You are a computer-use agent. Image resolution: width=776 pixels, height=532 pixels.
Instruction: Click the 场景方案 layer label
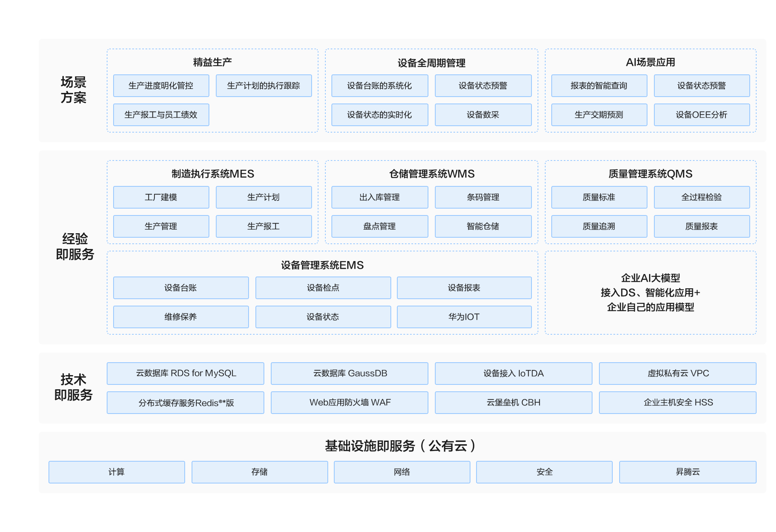74,90
